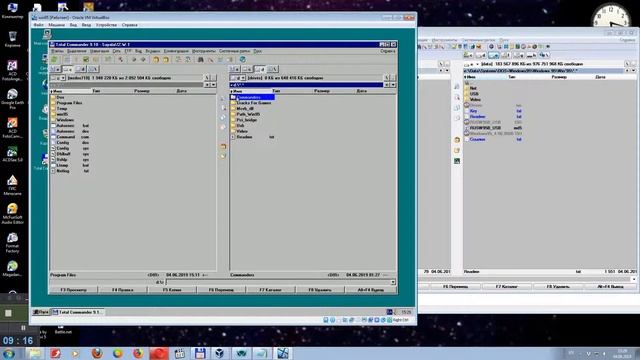
Task: Click F8 Удалить button in guest commander
Action: [x=320, y=290]
